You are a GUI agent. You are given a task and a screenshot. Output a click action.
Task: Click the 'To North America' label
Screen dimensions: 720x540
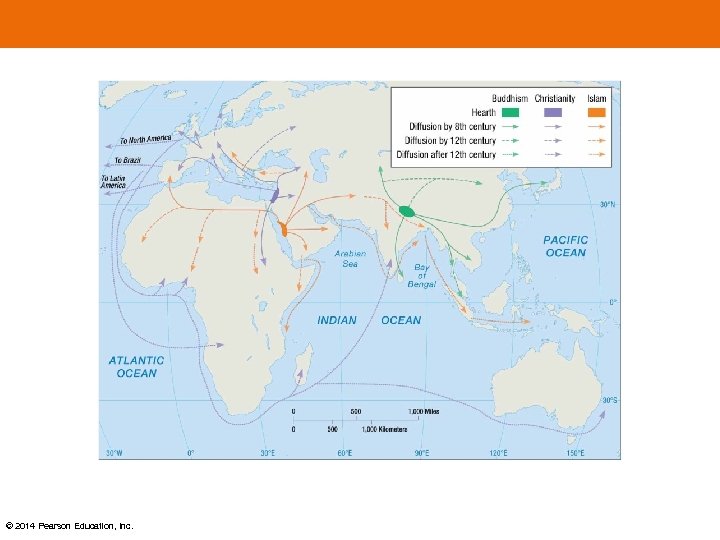pos(146,139)
